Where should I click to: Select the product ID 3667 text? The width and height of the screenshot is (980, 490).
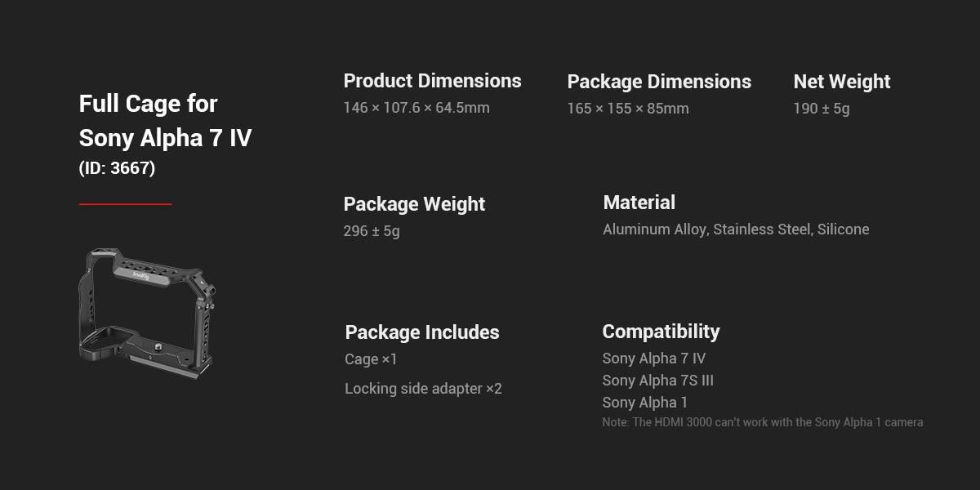click(117, 168)
